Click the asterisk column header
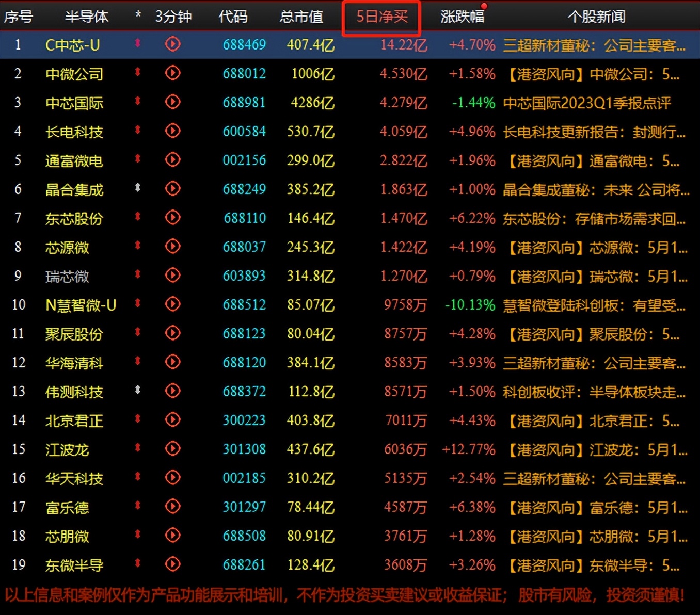 click(138, 15)
